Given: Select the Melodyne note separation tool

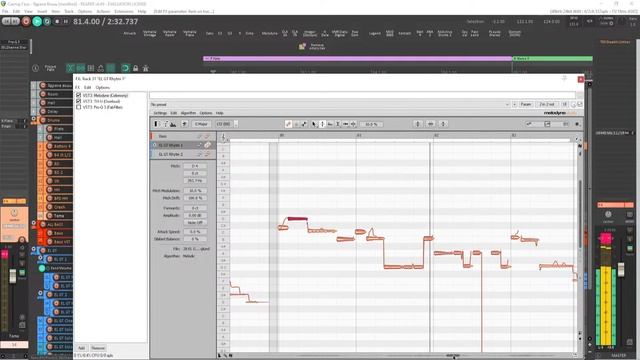Looking at the screenshot, I should coord(353,124).
